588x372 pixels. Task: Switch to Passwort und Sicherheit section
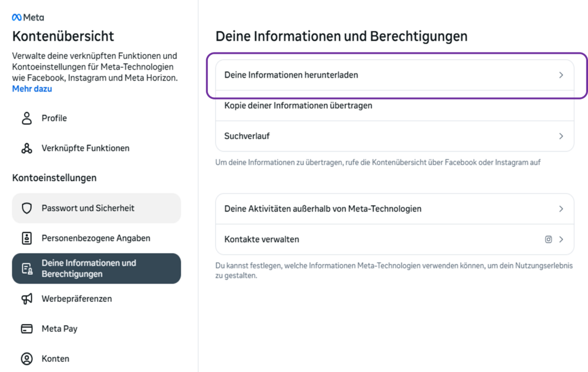(80, 207)
